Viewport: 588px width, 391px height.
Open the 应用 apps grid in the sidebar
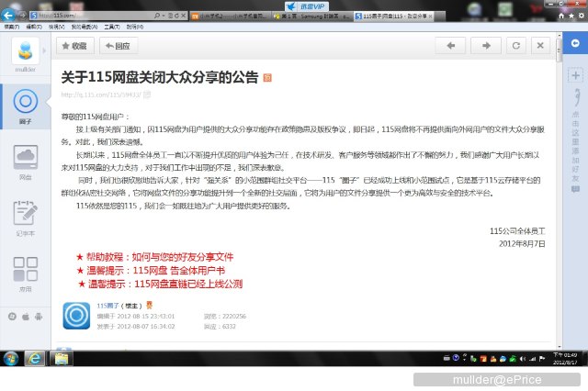(x=25, y=274)
